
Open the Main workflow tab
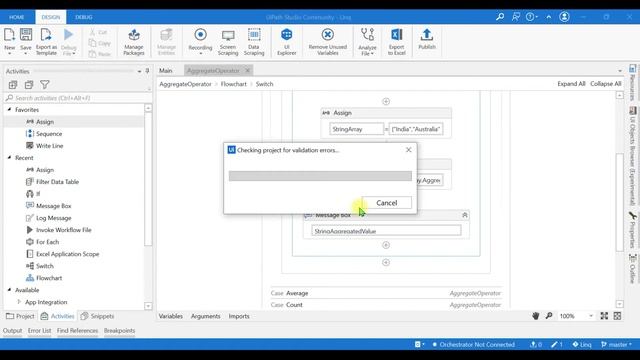coord(165,71)
